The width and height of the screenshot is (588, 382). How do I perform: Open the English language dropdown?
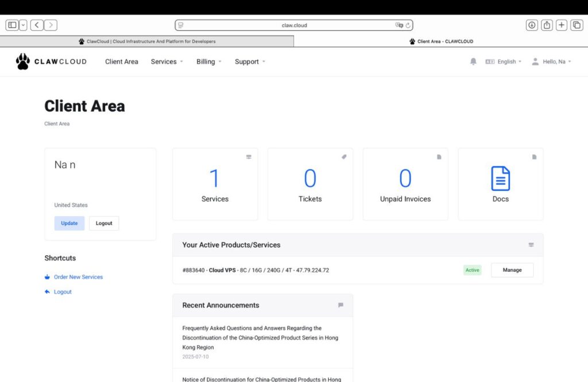[504, 61]
